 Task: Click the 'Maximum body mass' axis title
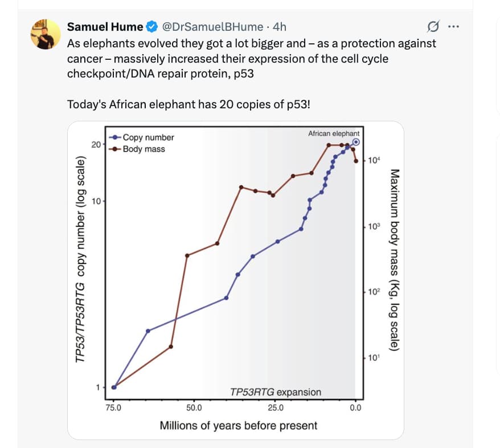394,259
